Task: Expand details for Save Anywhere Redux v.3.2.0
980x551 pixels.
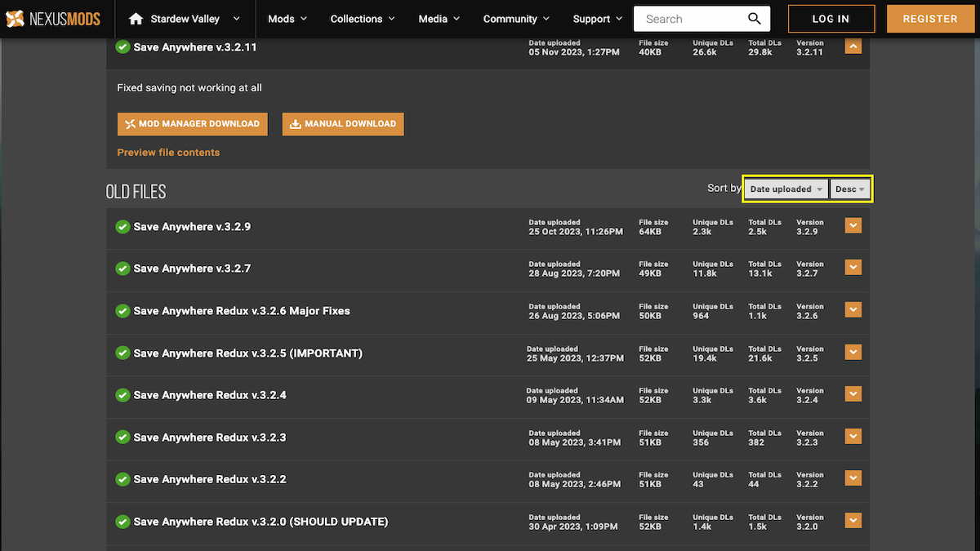Action: (x=853, y=520)
